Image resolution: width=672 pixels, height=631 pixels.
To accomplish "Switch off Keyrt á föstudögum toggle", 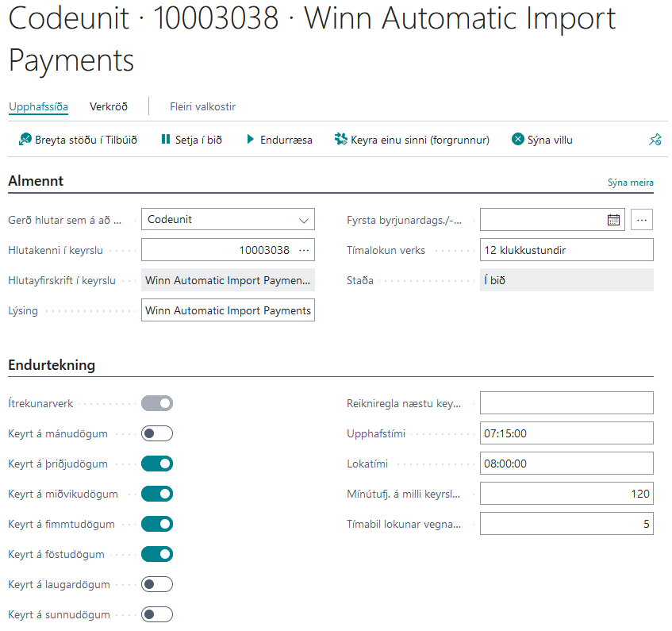I will (x=157, y=554).
